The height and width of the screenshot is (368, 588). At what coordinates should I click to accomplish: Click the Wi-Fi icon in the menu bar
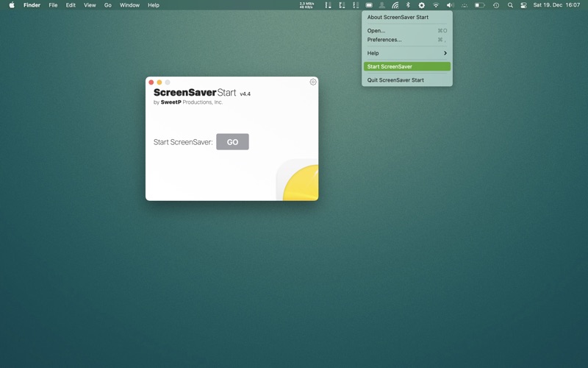(435, 5)
